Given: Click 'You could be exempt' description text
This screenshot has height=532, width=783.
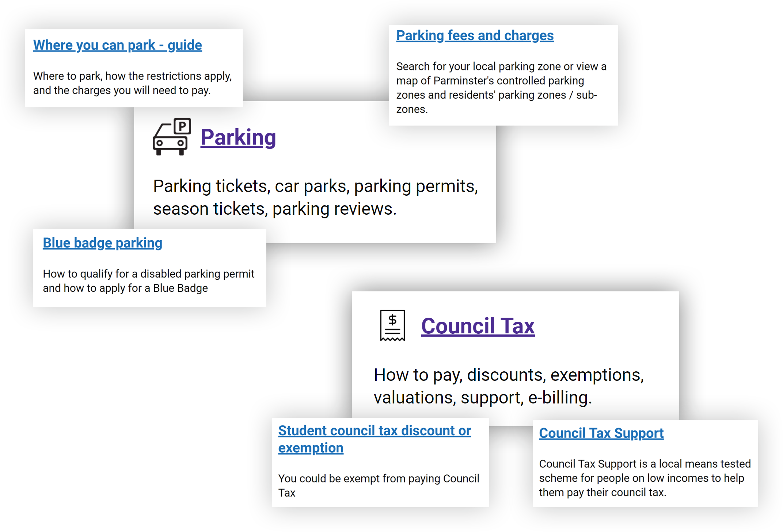Looking at the screenshot, I should (x=379, y=486).
